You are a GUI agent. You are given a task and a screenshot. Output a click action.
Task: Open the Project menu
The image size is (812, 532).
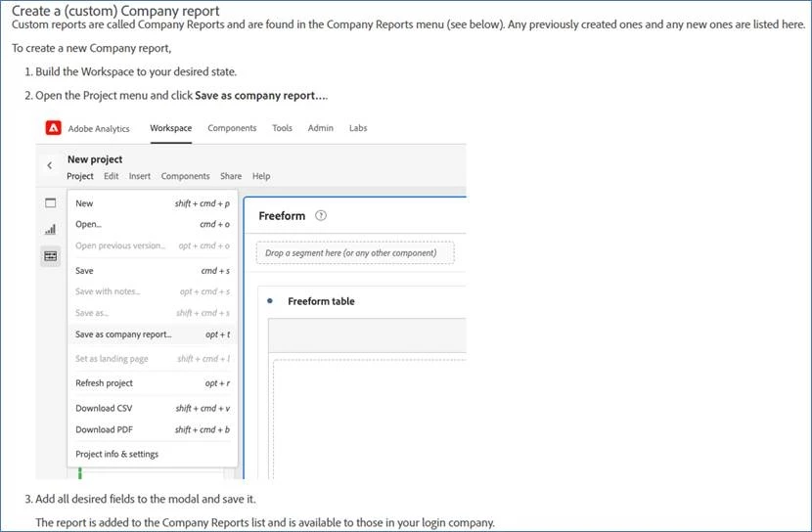click(x=80, y=176)
